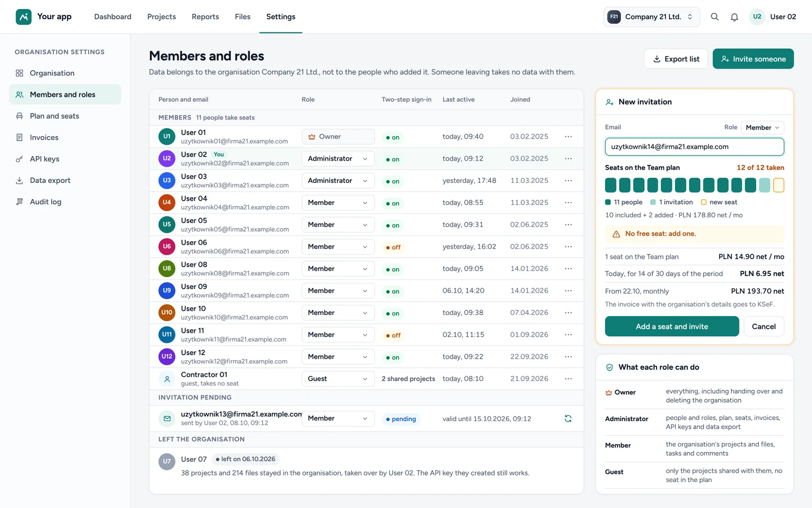Open API keys settings
The image size is (812, 508).
(x=65, y=159)
